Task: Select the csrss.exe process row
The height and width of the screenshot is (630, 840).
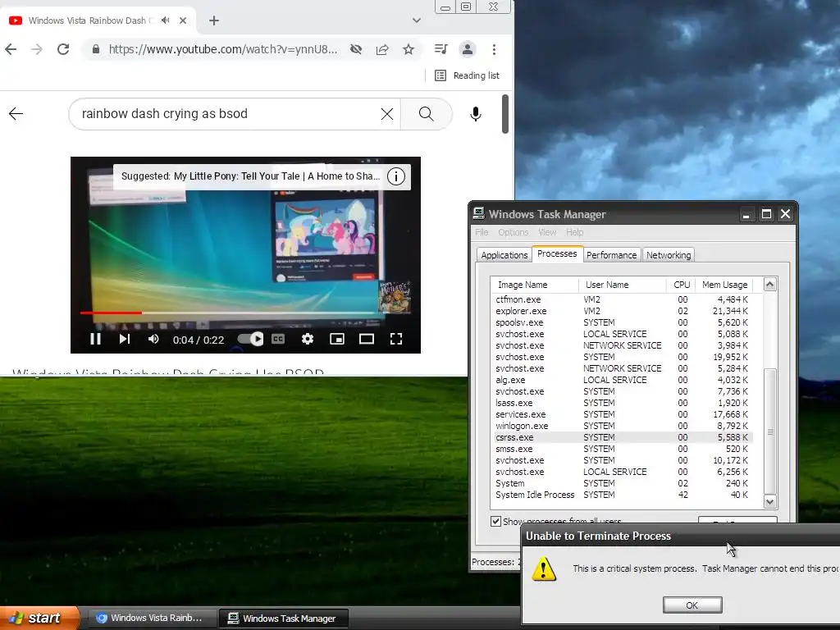Action: [622, 437]
